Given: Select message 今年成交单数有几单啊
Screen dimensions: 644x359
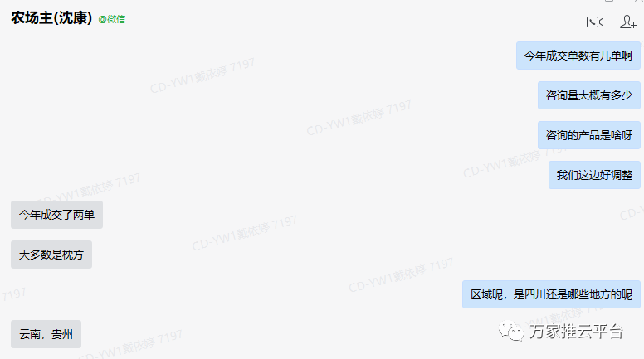Looking at the screenshot, I should 578,56.
